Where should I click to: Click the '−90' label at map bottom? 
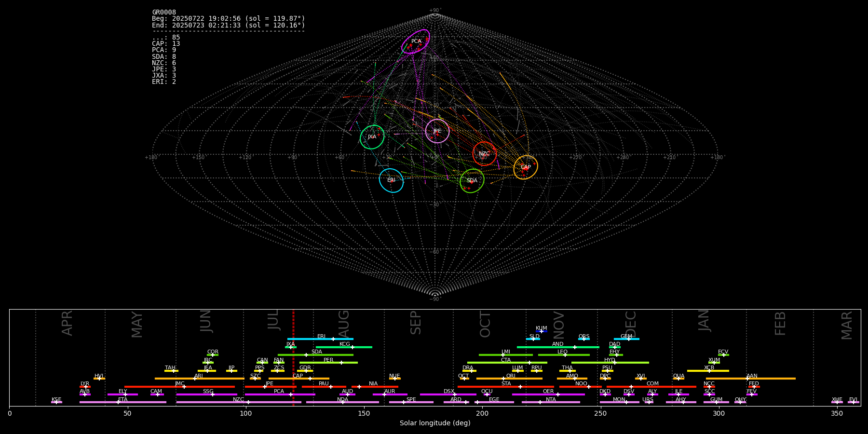(434, 299)
